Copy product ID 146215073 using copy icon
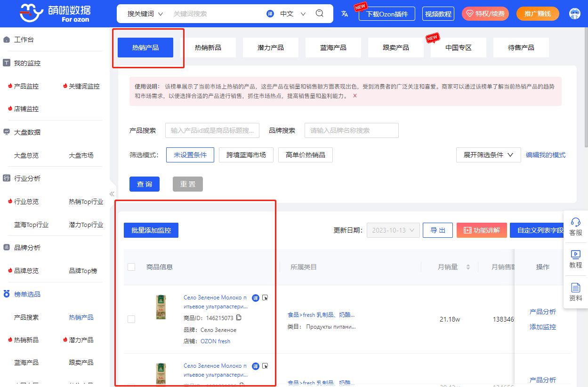 [239, 318]
